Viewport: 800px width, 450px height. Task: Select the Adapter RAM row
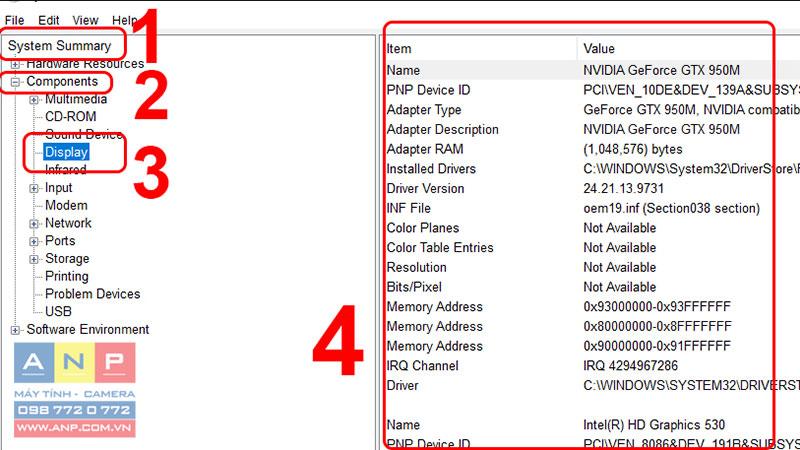(592, 149)
